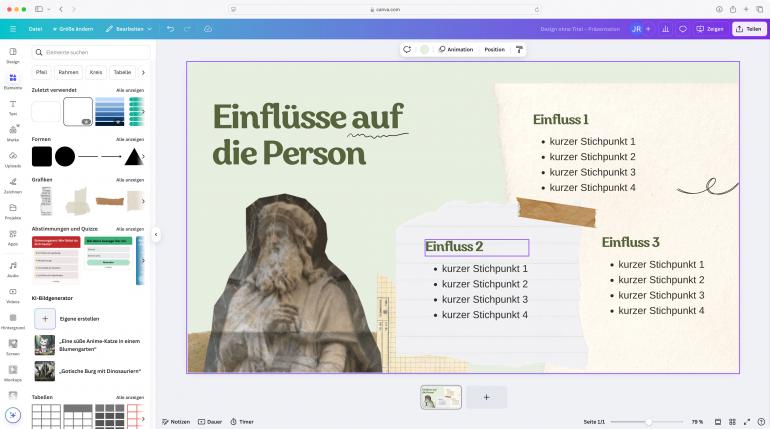The image size is (770, 429).
Task: Open the Elemente sidebar tab
Action: tap(13, 81)
